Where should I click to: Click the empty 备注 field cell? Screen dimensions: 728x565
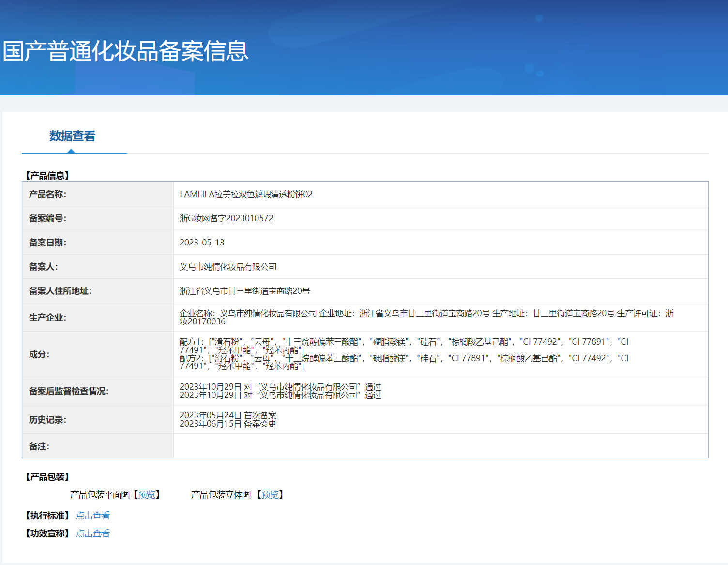click(x=440, y=446)
